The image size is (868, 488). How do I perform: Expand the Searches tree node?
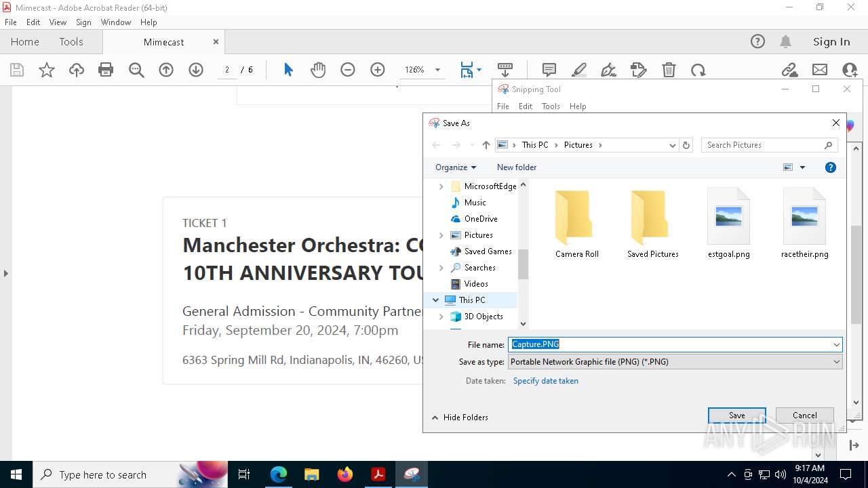click(441, 268)
